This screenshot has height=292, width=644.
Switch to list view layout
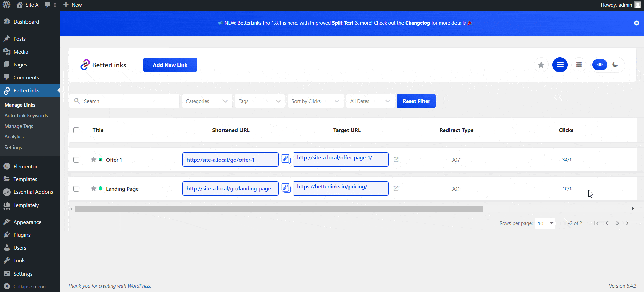click(x=560, y=65)
